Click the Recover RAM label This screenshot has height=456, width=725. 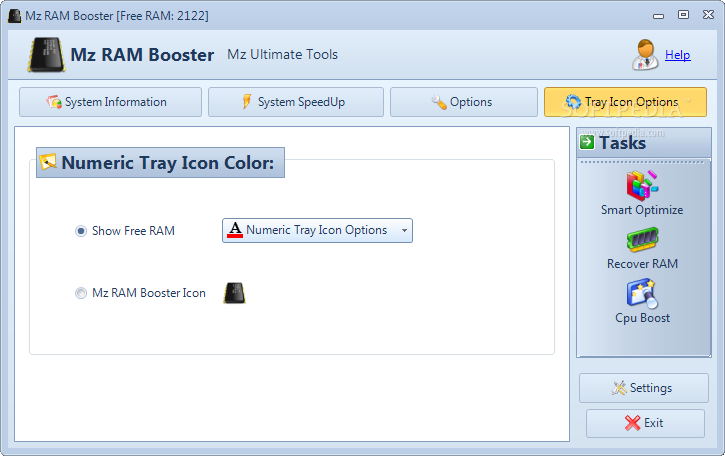(x=642, y=264)
